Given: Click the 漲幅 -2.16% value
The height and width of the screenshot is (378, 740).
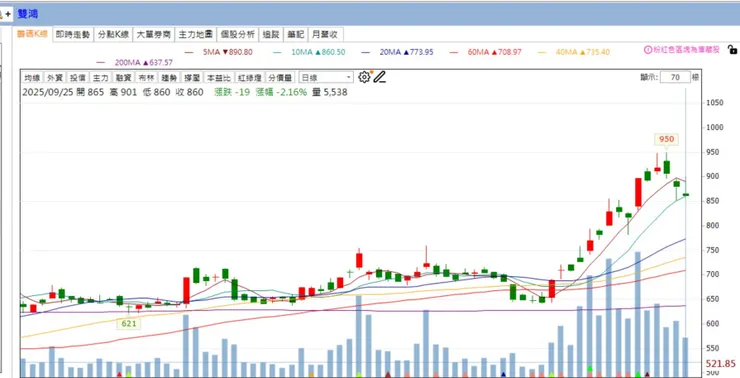Looking at the screenshot, I should [281, 92].
